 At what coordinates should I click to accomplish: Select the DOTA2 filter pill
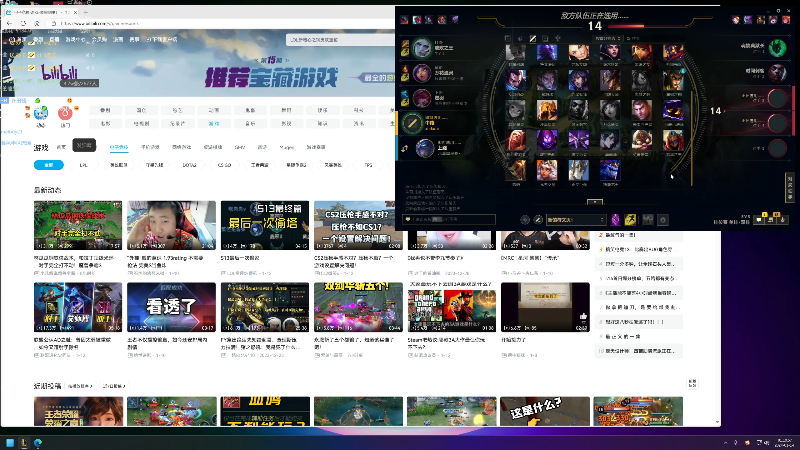pyautogui.click(x=189, y=165)
